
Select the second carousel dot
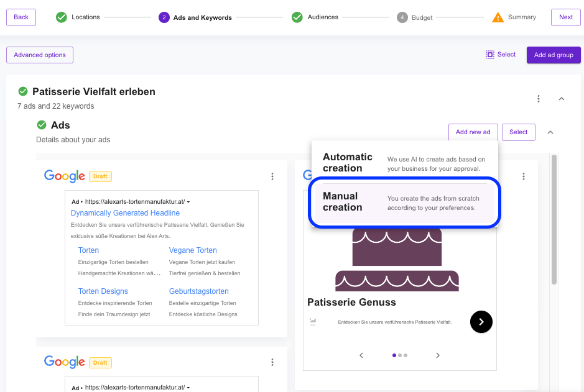point(400,355)
